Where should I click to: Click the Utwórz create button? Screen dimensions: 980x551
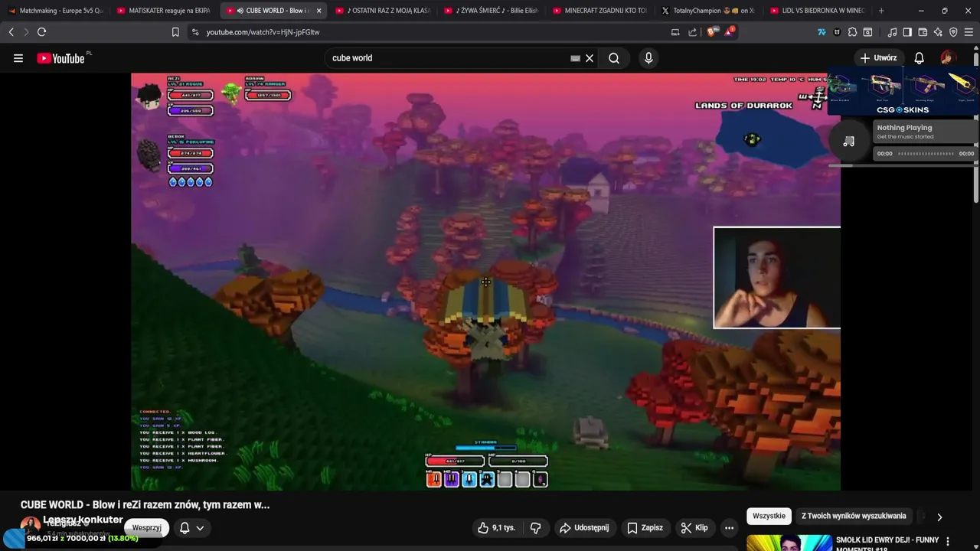coord(878,58)
